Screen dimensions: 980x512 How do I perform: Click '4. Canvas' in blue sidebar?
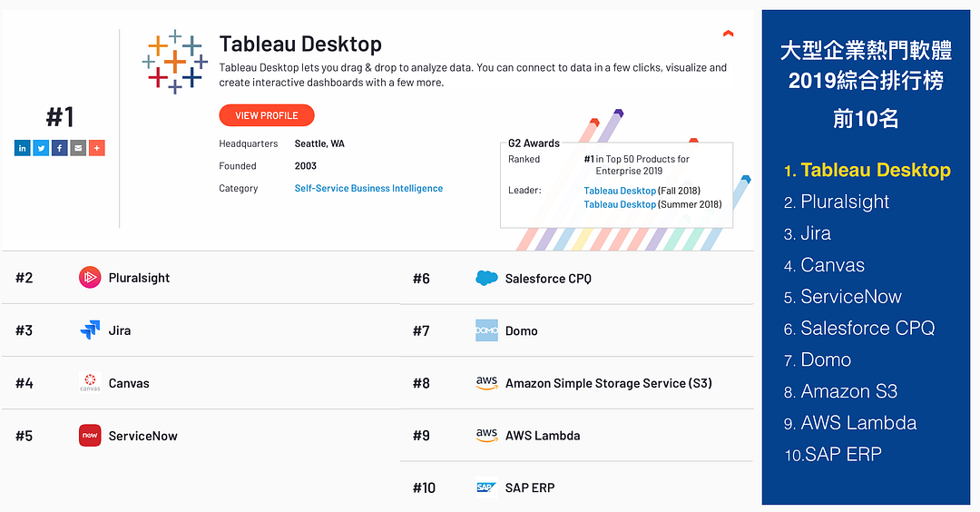pyautogui.click(x=824, y=265)
